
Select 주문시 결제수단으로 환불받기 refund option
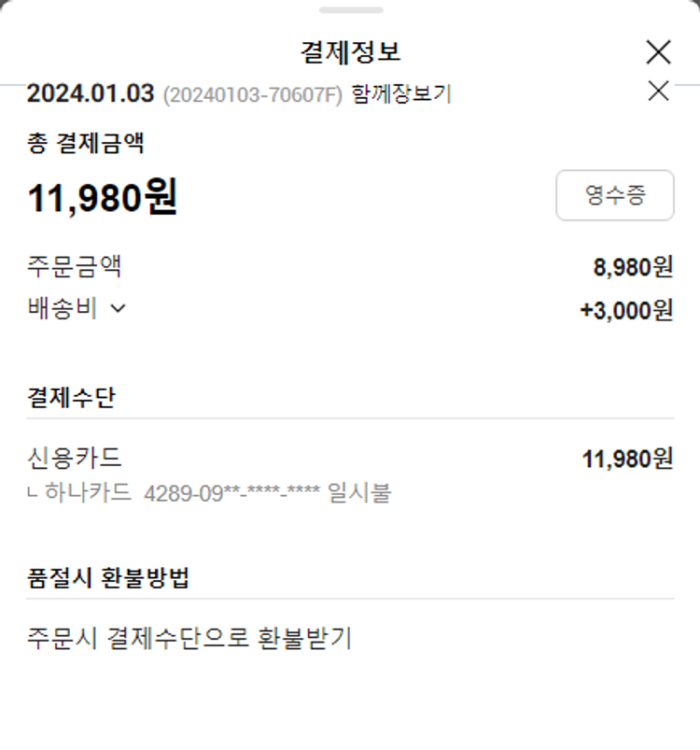coord(189,639)
